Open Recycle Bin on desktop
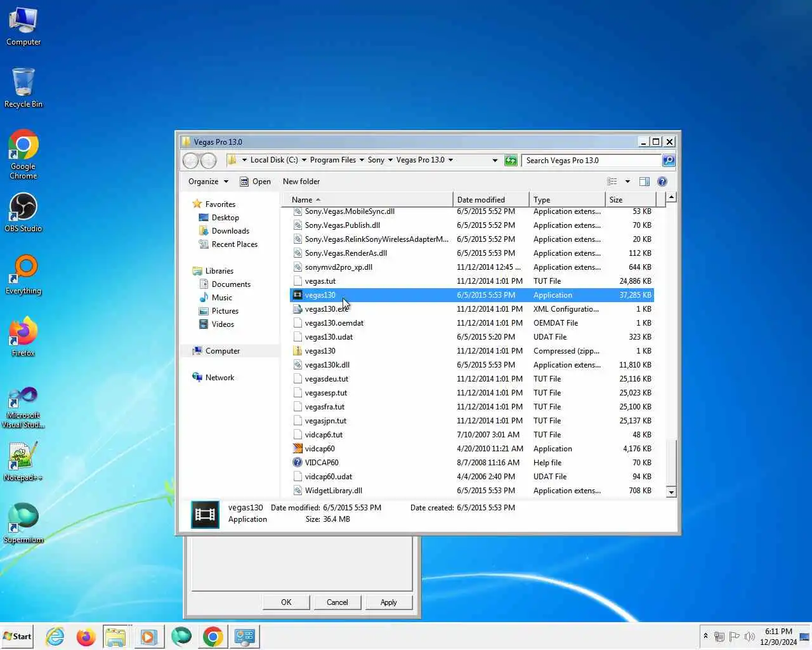 (x=23, y=88)
